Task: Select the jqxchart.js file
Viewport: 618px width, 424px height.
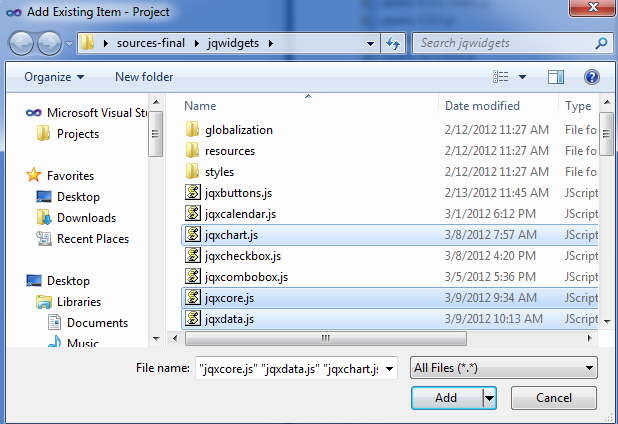Action: tap(389, 235)
